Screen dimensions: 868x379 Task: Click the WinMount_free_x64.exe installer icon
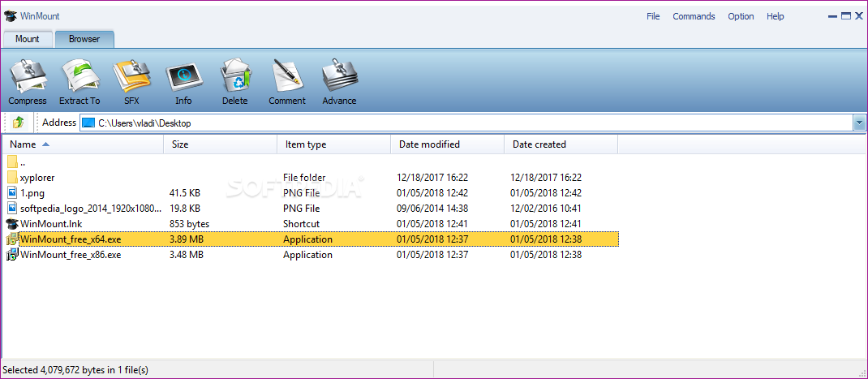12,239
